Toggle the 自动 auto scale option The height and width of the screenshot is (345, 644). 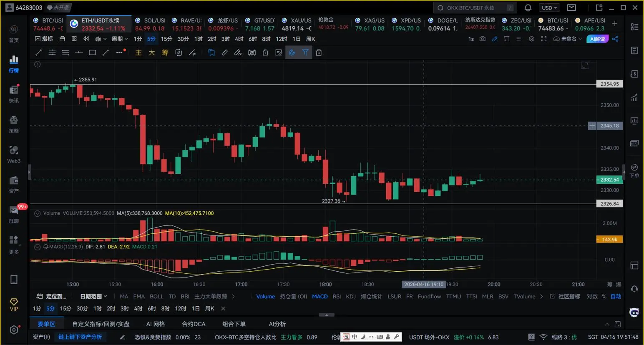point(616,296)
